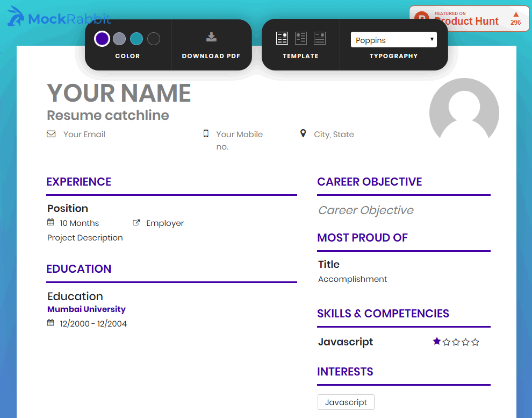Image resolution: width=532 pixels, height=418 pixels.
Task: Click the external link icon beside Employer
Action: tap(136, 223)
